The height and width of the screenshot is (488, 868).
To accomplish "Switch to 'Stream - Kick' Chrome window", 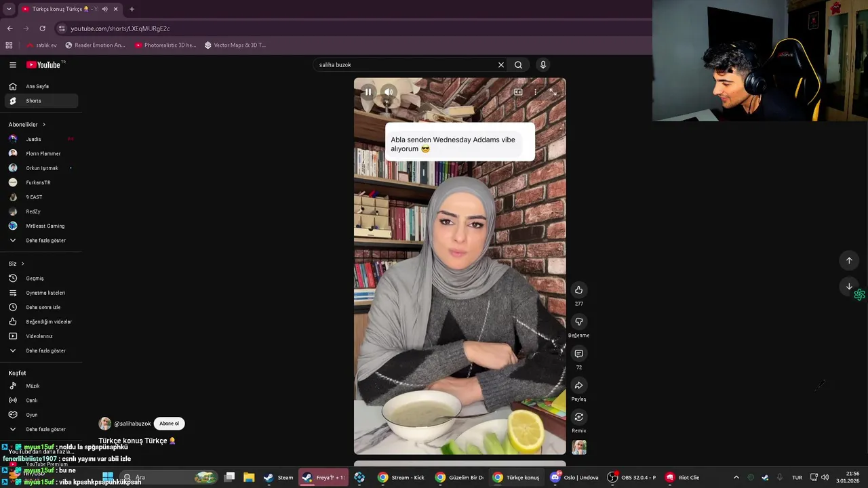I will [401, 477].
